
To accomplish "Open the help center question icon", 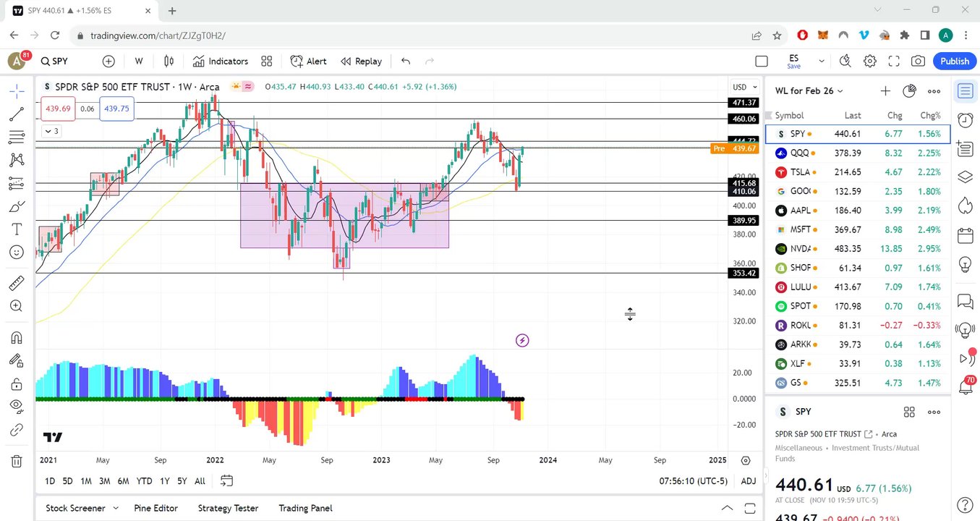I will coord(964,505).
